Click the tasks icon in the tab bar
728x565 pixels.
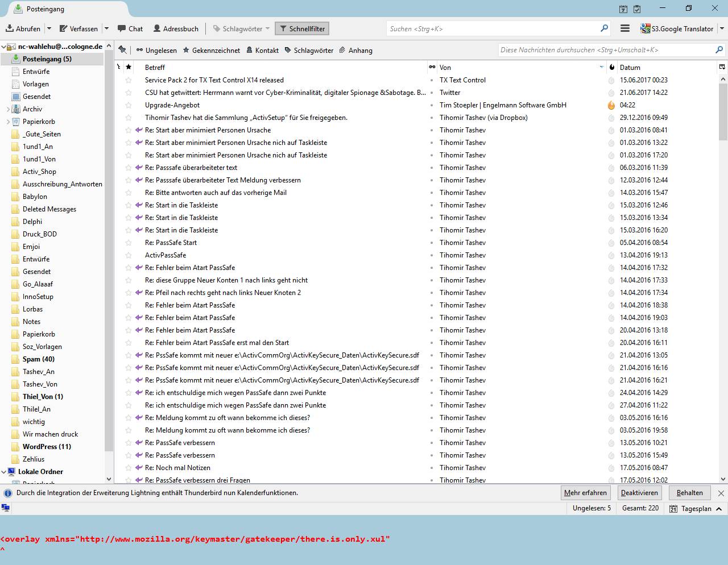637,9
